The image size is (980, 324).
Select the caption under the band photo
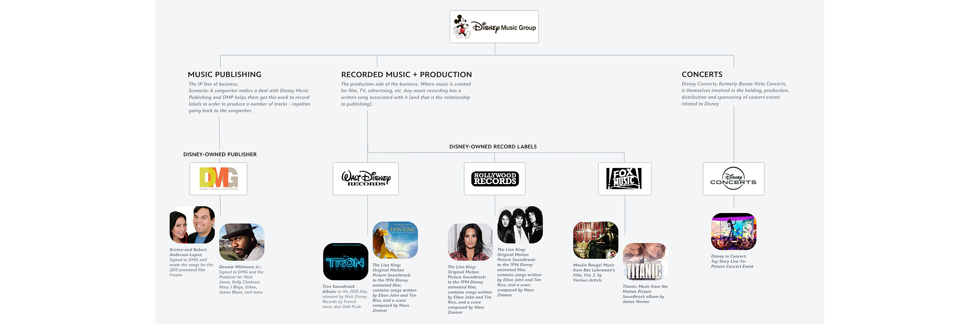pos(520,272)
